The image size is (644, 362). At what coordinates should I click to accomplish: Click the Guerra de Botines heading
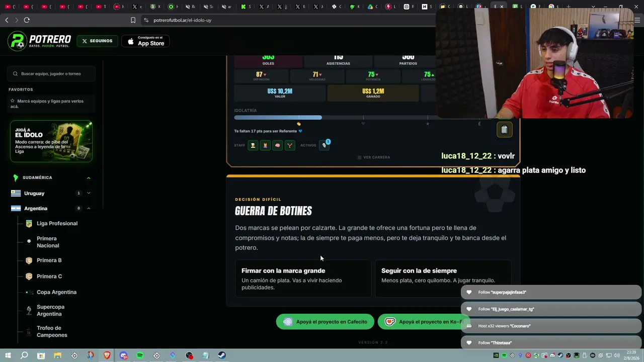[273, 211]
